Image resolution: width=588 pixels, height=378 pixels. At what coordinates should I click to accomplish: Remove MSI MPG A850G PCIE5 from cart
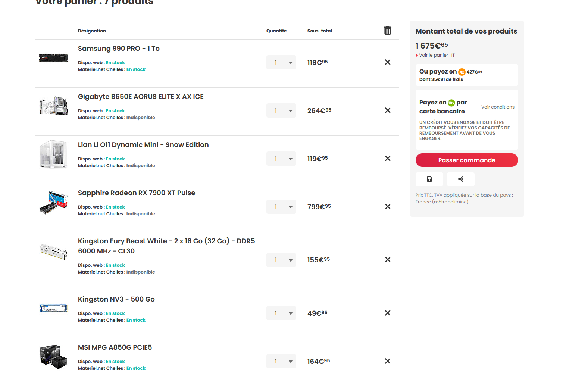click(x=388, y=361)
